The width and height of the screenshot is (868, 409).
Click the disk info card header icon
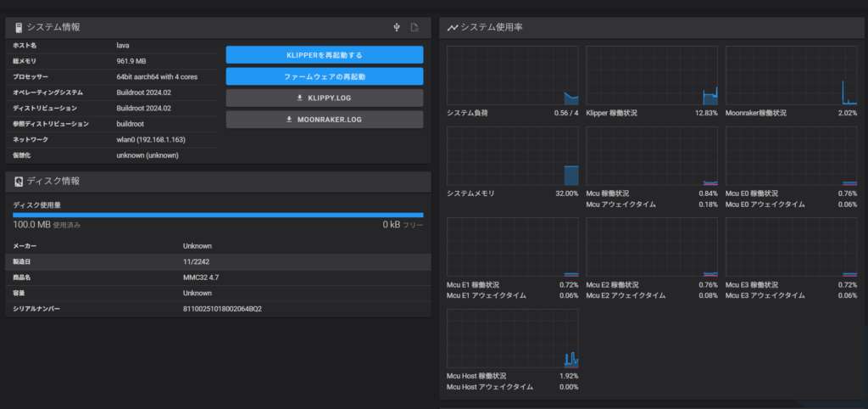[18, 181]
